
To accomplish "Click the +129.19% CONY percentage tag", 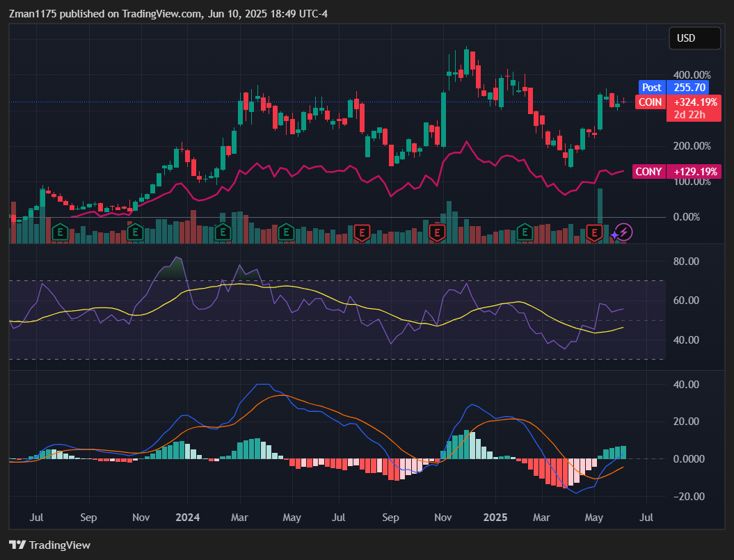I will [x=694, y=172].
